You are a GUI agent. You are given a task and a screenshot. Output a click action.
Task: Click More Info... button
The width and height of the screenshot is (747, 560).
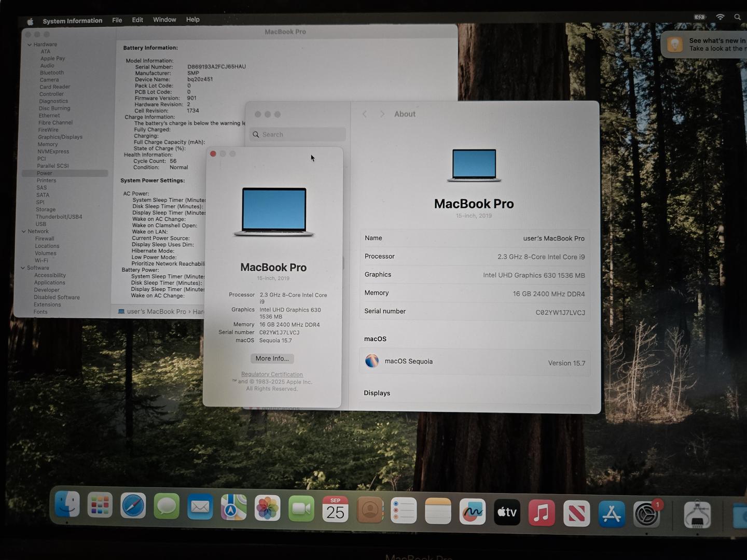(x=272, y=358)
